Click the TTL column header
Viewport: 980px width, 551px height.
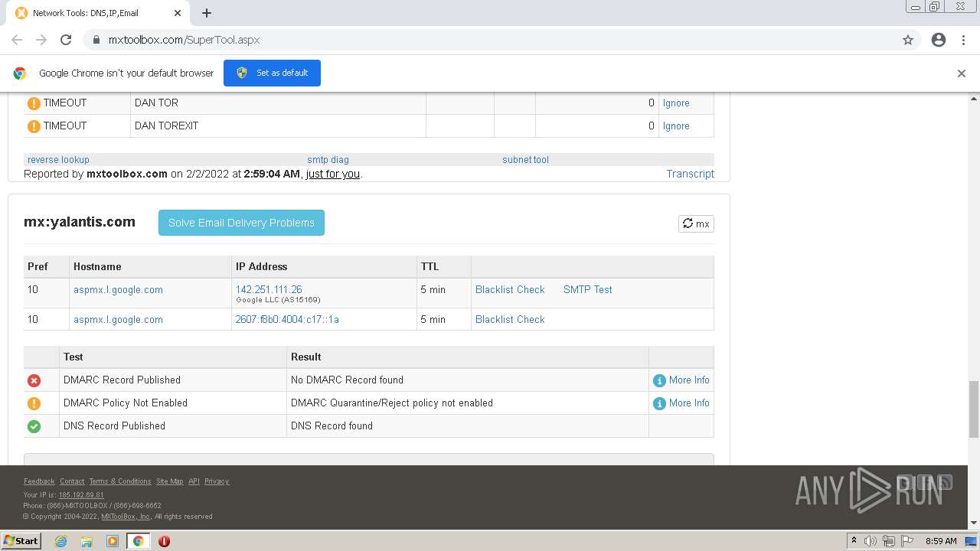click(x=430, y=267)
